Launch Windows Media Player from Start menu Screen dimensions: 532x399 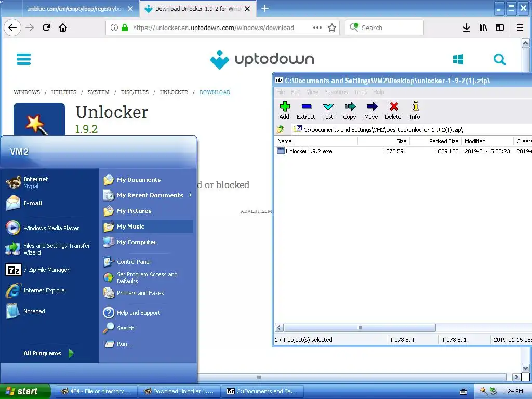49,228
